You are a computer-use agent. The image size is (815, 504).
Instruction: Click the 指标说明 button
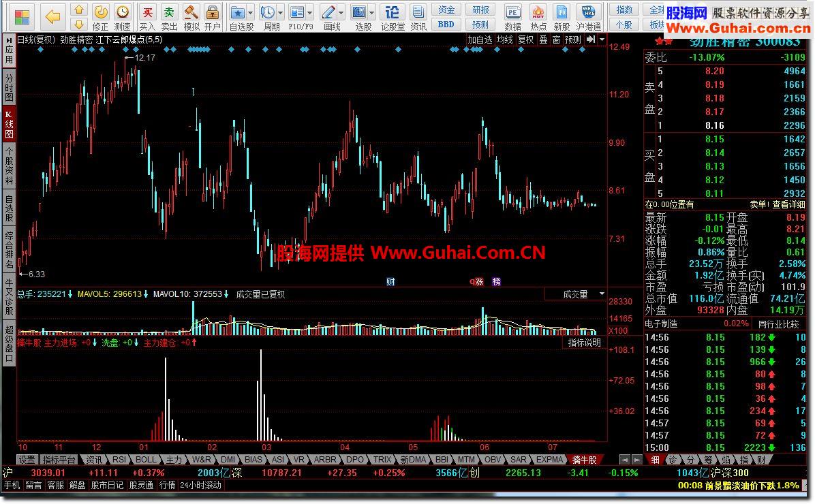(x=584, y=343)
